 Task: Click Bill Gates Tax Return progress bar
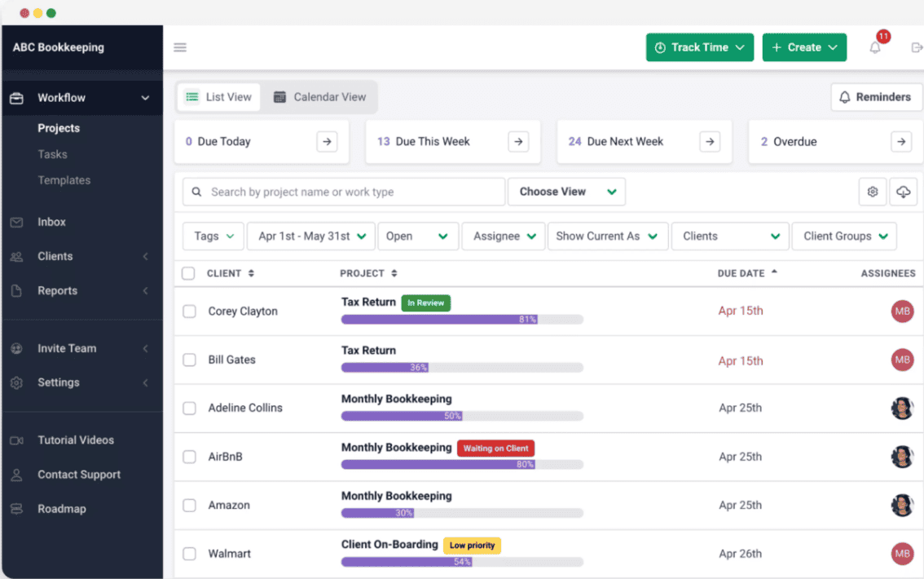[462, 367]
